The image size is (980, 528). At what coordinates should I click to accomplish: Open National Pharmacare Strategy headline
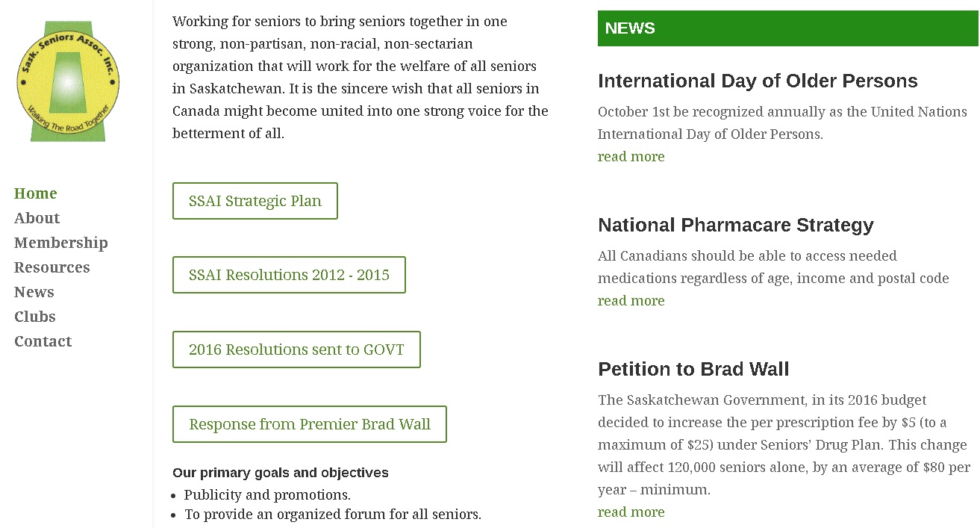point(735,225)
